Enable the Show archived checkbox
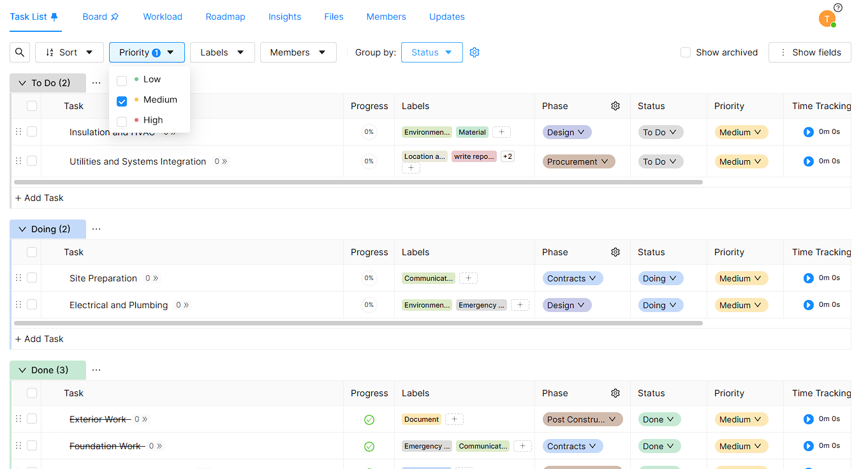This screenshot has width=868, height=469. [686, 52]
